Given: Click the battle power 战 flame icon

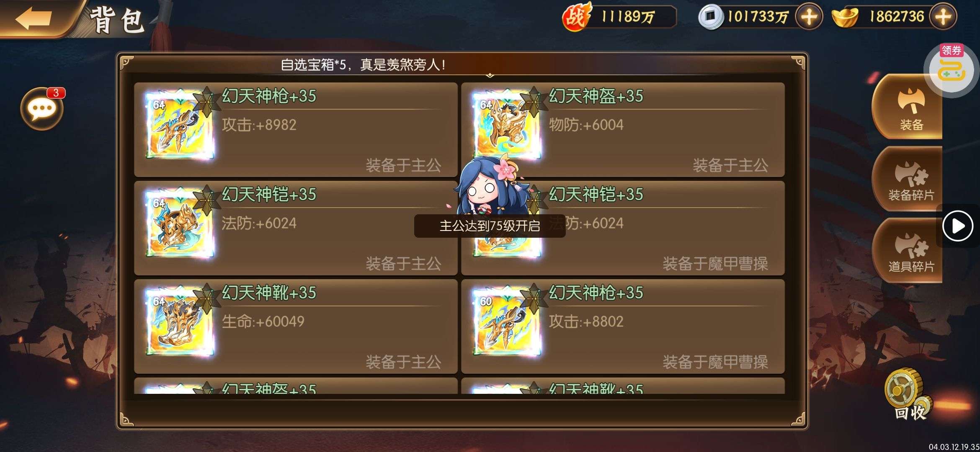Looking at the screenshot, I should [577, 17].
